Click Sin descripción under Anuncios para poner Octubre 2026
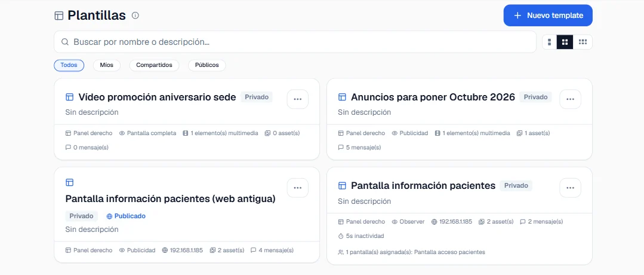This screenshot has height=275, width=644. coord(364,112)
